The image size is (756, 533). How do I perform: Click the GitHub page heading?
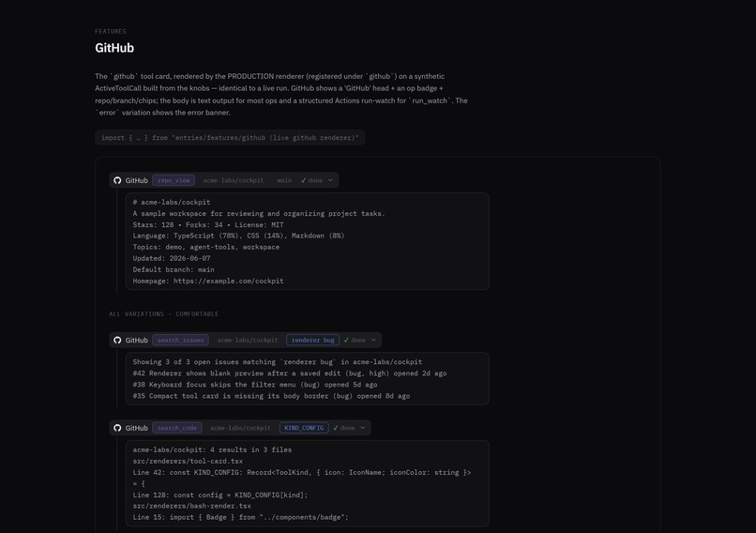[x=114, y=48]
